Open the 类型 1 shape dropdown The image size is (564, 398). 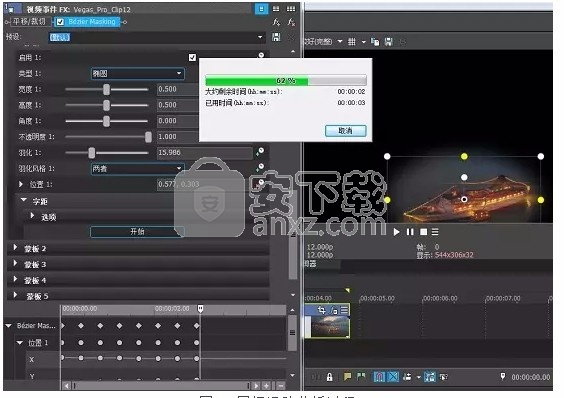point(137,74)
